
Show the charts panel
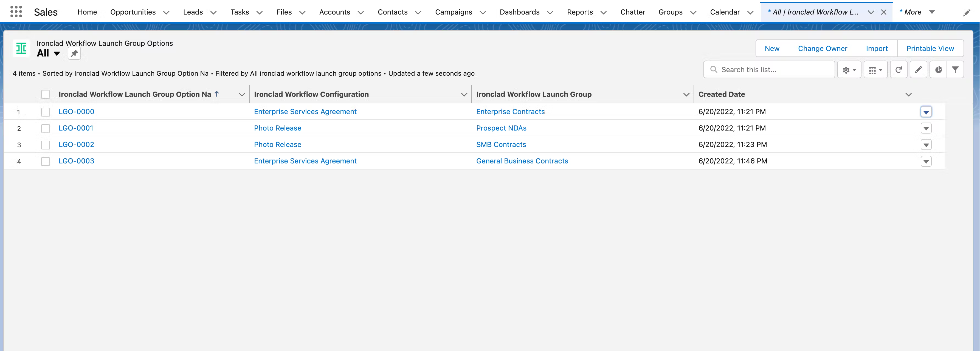939,70
